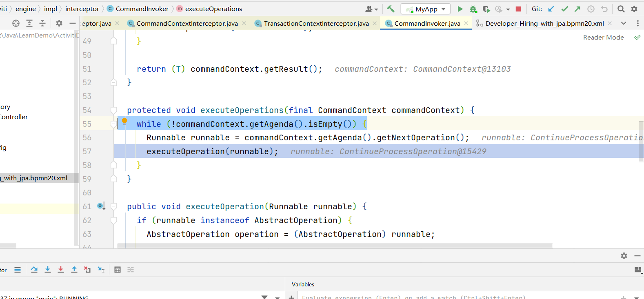The width and height of the screenshot is (644, 299).
Task: Add a new watch with the plus icon
Action: point(291,297)
